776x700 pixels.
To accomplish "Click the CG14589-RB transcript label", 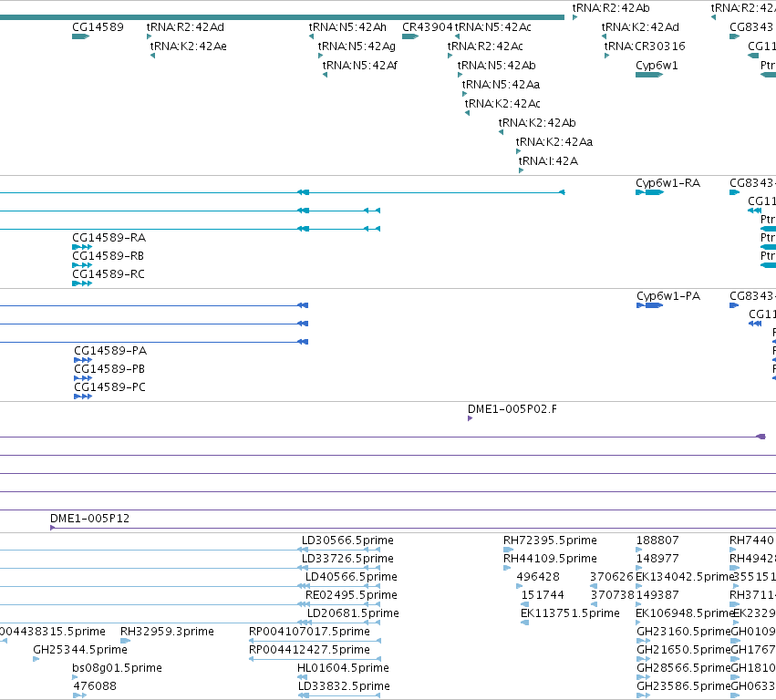I will point(108,256).
